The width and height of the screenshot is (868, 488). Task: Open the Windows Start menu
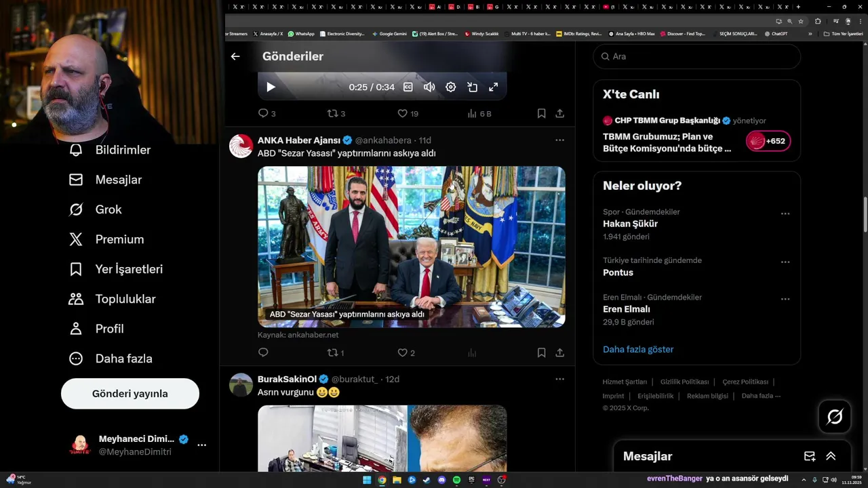(367, 480)
